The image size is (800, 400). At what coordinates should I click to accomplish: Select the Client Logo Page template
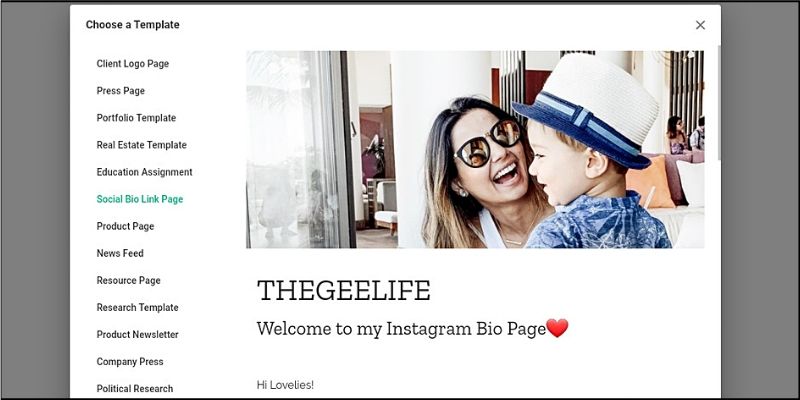(133, 64)
